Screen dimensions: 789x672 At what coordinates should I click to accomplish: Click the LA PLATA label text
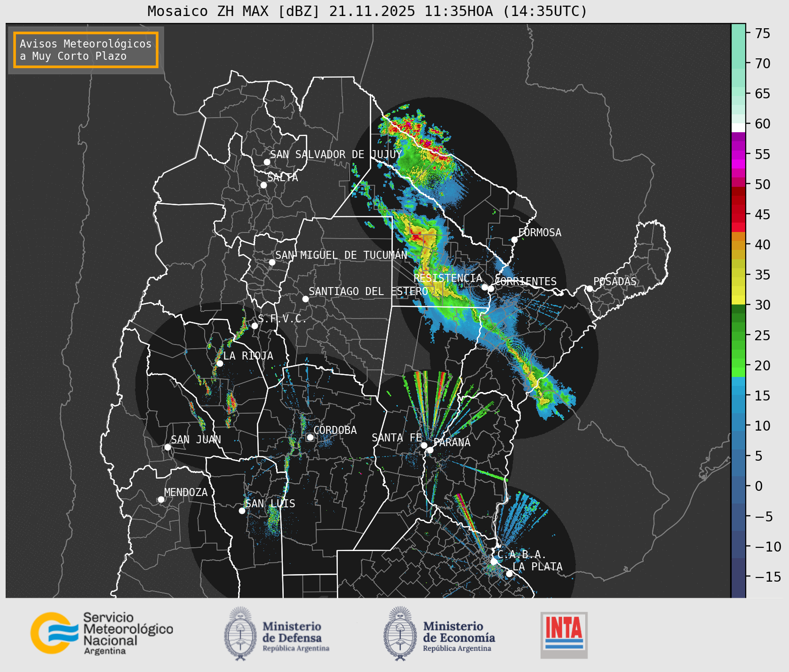[x=537, y=566]
